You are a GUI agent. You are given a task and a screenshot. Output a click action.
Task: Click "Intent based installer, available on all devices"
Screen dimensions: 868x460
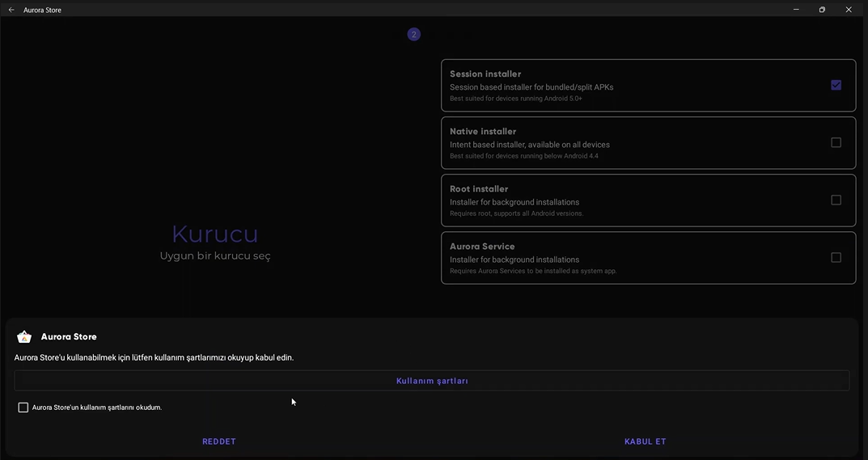tap(530, 145)
